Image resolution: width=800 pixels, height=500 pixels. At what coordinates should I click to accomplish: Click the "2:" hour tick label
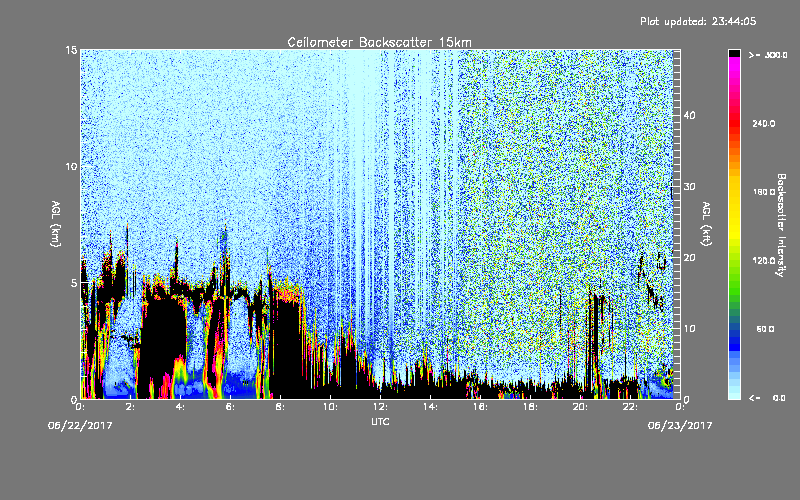[x=130, y=407]
